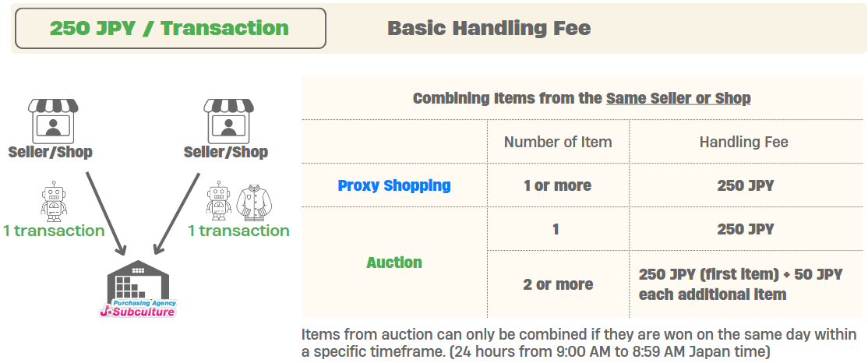This screenshot has height=363, width=868.
Task: Click the left 1 transaction text
Action: click(x=54, y=231)
